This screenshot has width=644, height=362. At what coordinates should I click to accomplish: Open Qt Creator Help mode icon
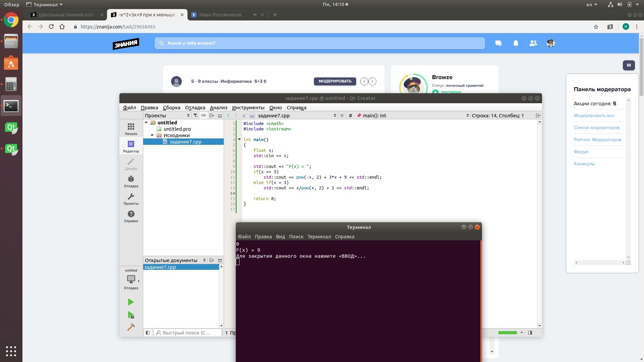coord(131,216)
